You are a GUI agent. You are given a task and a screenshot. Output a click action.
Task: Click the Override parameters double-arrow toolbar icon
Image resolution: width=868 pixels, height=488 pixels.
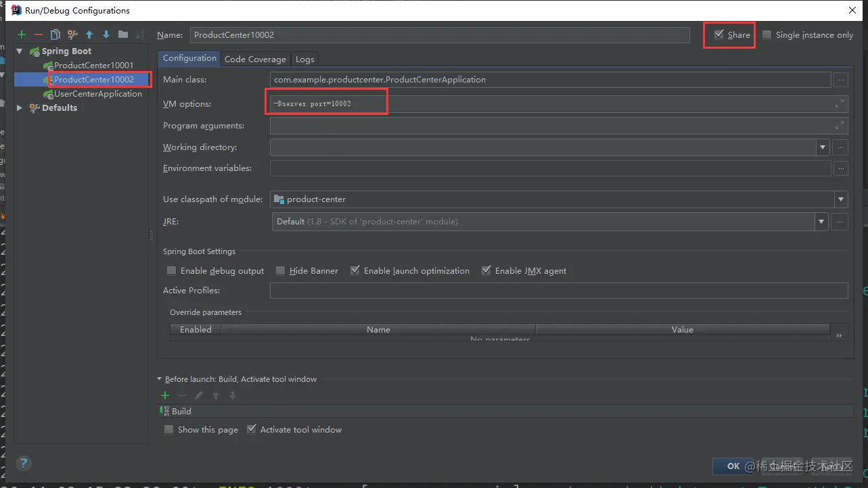(839, 335)
